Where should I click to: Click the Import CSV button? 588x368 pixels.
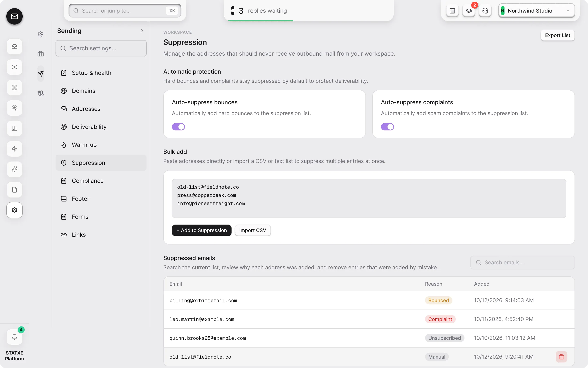tap(252, 230)
